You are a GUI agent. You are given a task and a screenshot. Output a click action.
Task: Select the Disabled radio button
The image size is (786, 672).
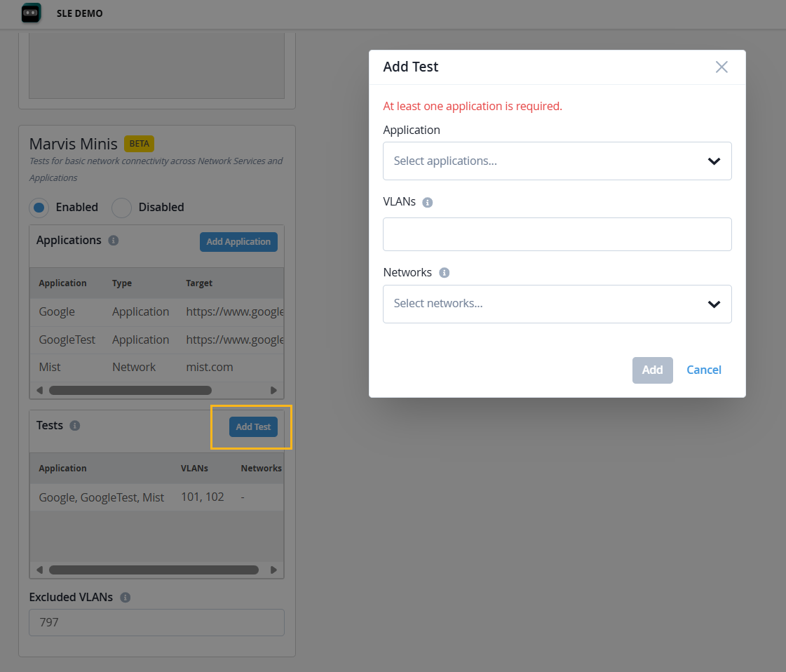[x=122, y=208]
